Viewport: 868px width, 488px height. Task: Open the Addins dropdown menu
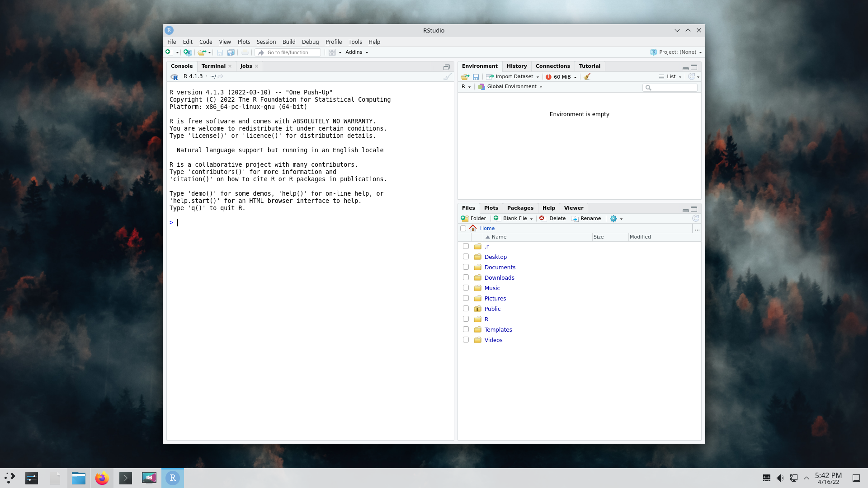[356, 52]
